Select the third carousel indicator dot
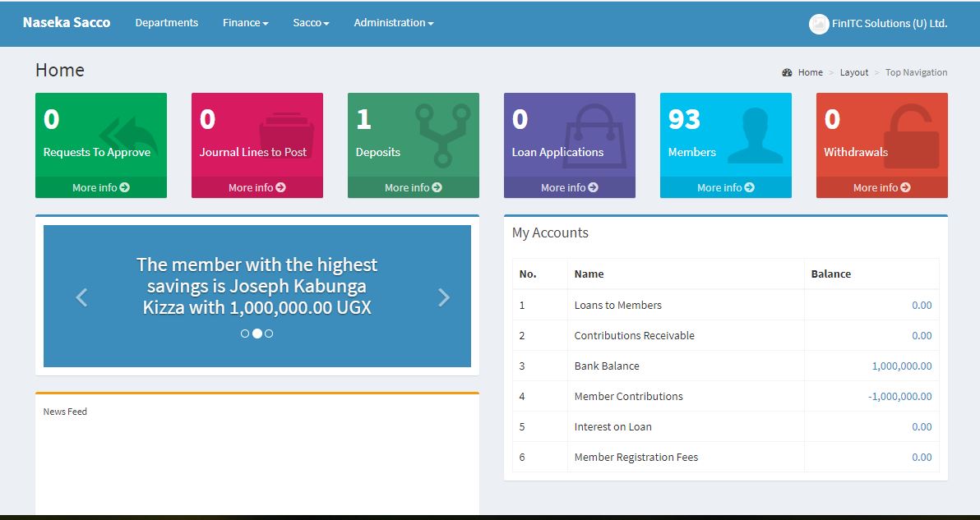Screen dimensions: 980x520 click(269, 334)
